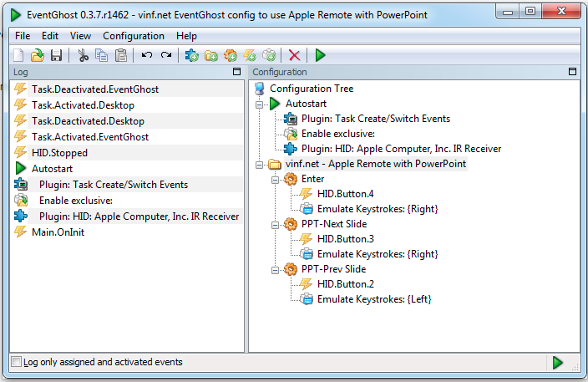The height and width of the screenshot is (382, 588).
Task: Enable 'Log only assigned and activated events'
Action: (17, 362)
